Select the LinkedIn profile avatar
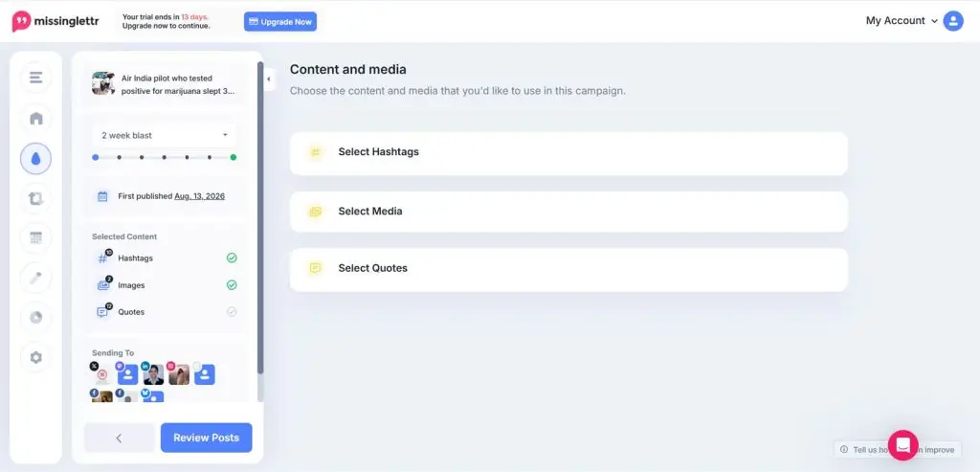This screenshot has width=980, height=472. tap(152, 373)
